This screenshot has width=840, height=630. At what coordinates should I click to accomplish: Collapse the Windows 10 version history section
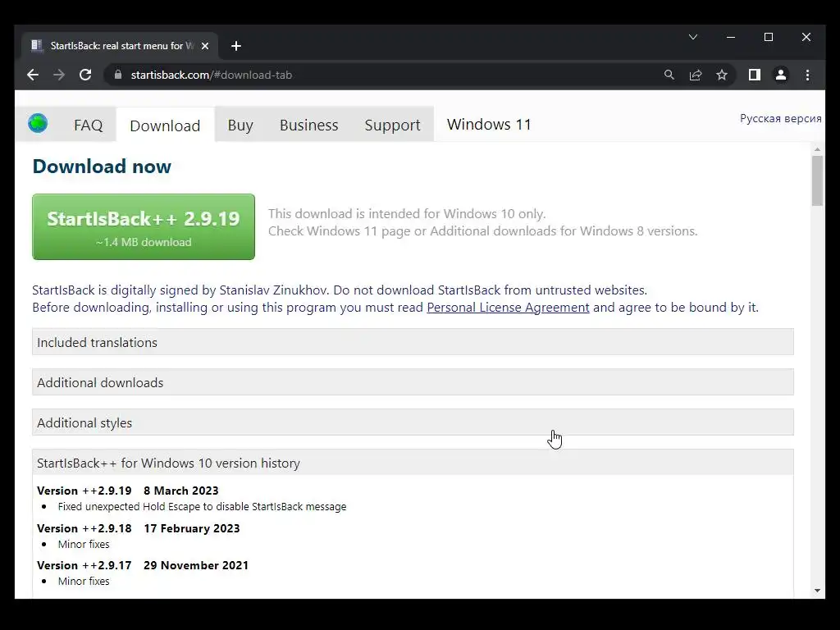click(x=413, y=463)
